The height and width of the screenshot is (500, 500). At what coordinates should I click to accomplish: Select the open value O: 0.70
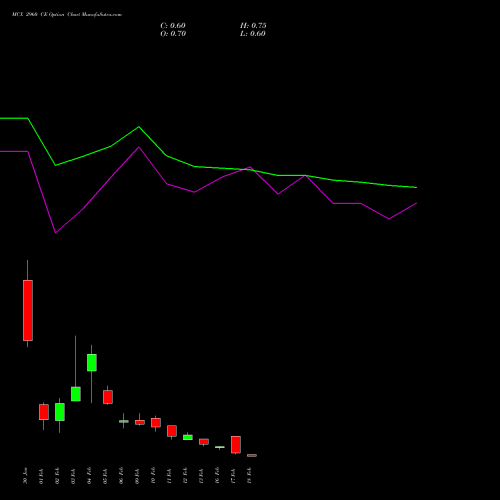pos(173,34)
